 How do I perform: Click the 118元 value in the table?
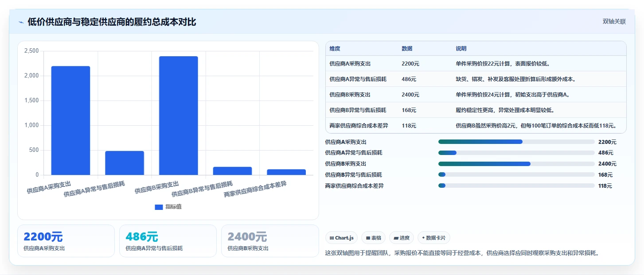coord(409,126)
